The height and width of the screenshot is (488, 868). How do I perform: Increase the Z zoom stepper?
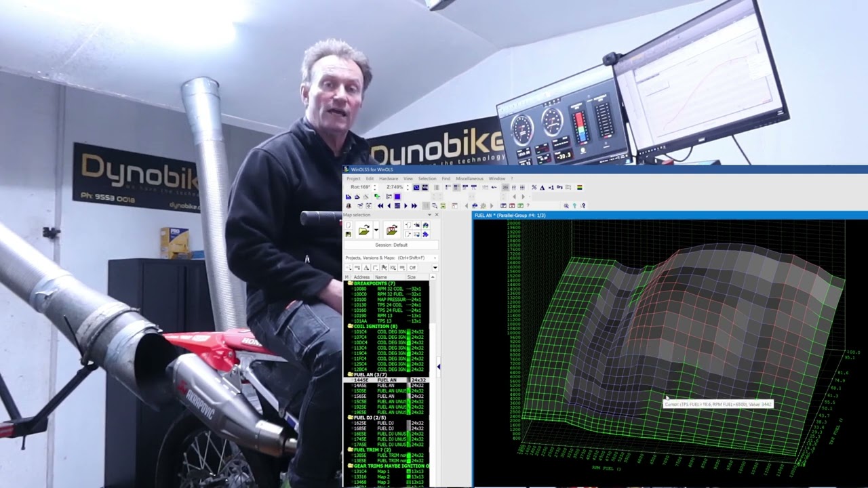(408, 185)
